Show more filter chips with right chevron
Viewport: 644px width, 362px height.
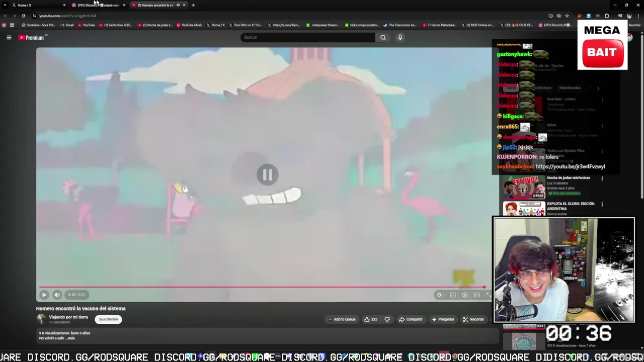[x=598, y=88]
